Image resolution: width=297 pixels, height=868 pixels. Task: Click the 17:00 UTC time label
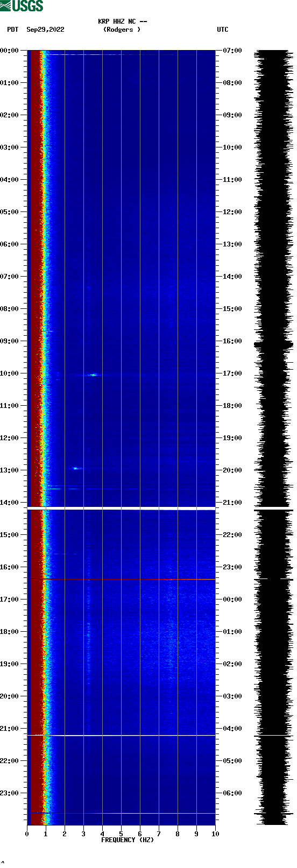(x=232, y=373)
